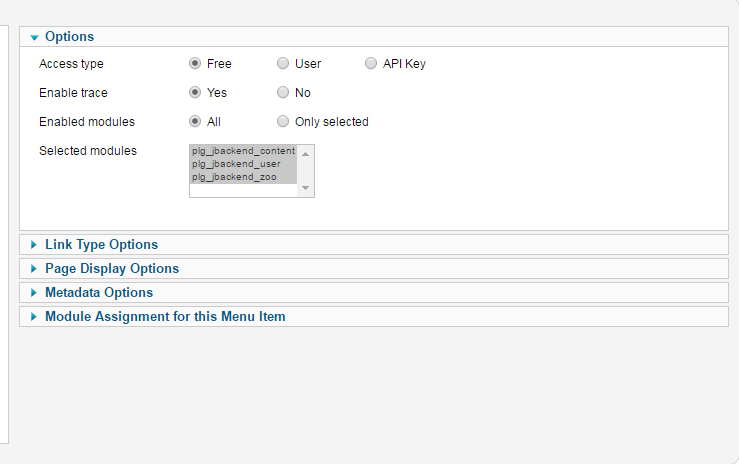This screenshot has width=739, height=464.
Task: Collapse the Options panel arrow
Action: tap(34, 38)
